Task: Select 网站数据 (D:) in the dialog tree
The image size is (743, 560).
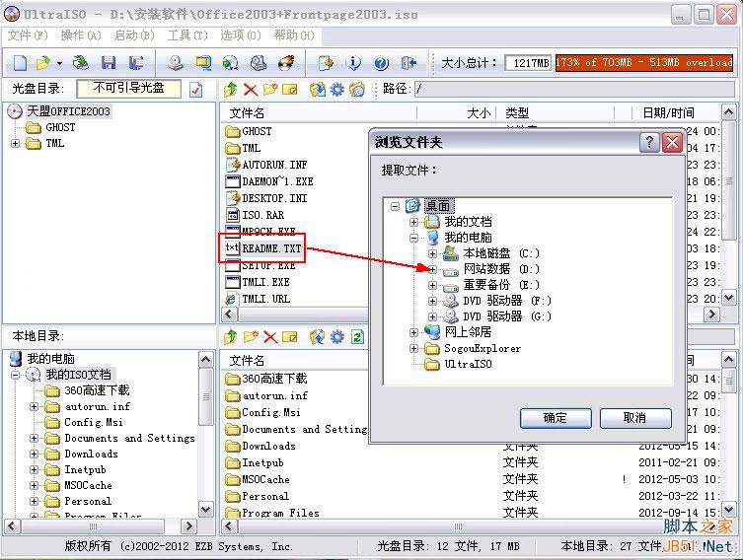Action: click(501, 269)
